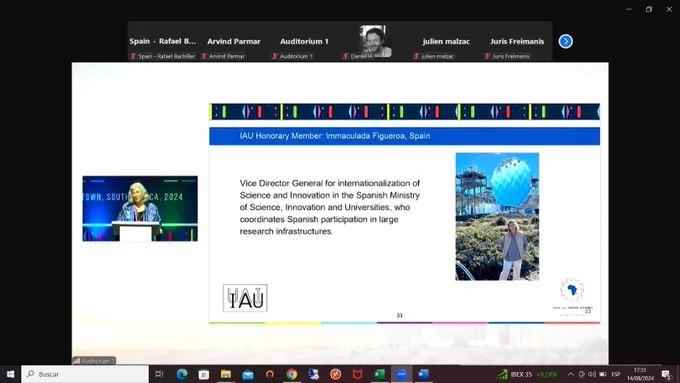The width and height of the screenshot is (680, 383).
Task: Show next participants with the blue arrow
Action: (565, 41)
